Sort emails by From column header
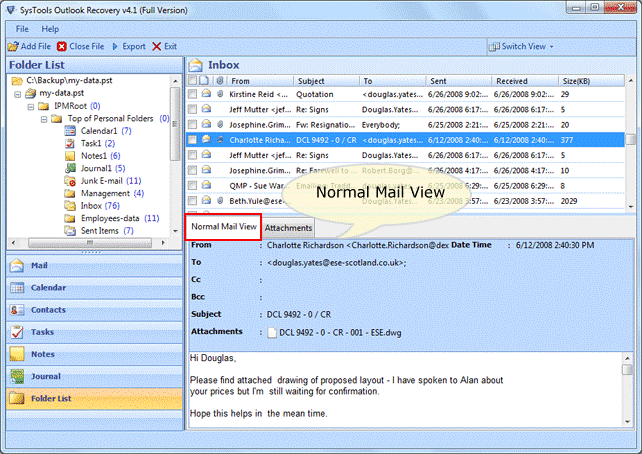Screen dimensions: 642x454 tap(261, 81)
